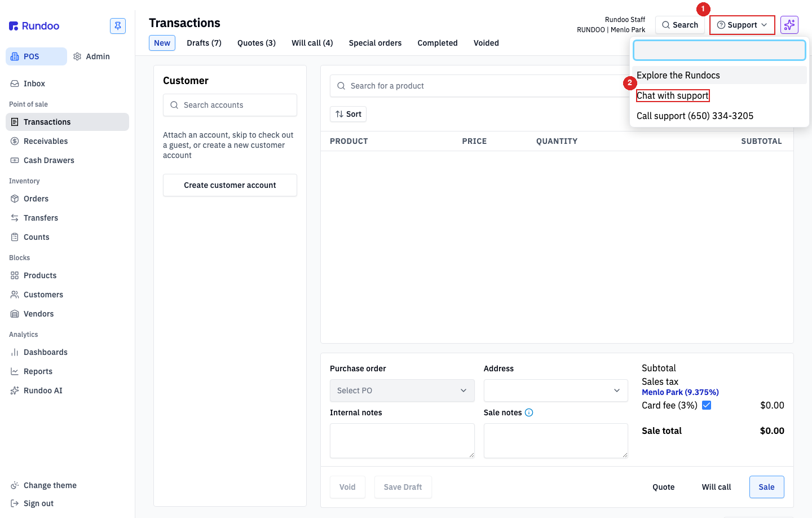The height and width of the screenshot is (518, 812).
Task: Click the Create customer account button
Action: pyautogui.click(x=230, y=185)
